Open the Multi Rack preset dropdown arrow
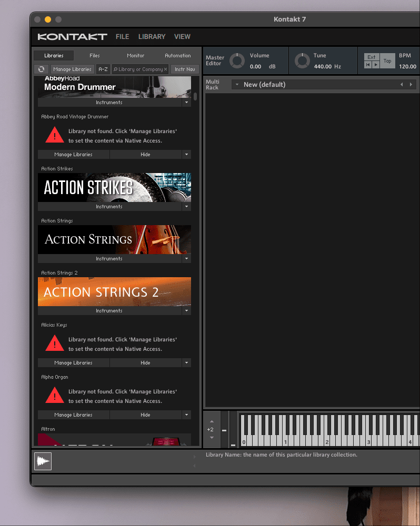This screenshot has height=526, width=420. coord(237,85)
